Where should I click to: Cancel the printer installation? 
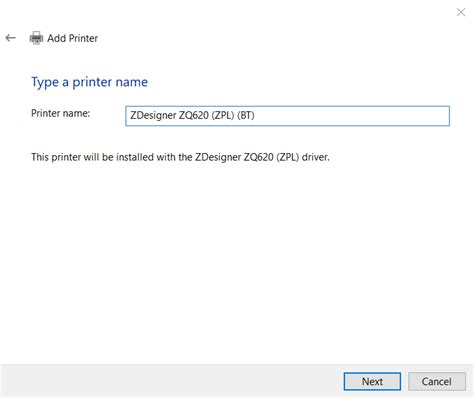click(437, 381)
